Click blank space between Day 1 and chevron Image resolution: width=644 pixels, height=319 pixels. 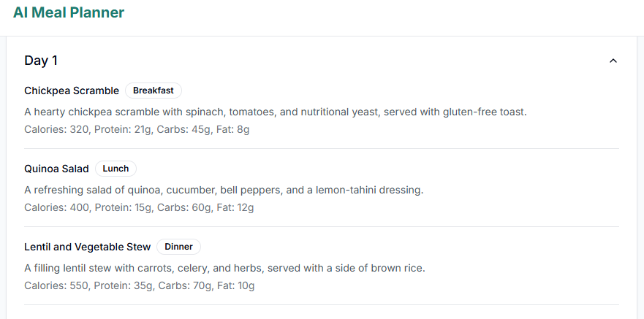[329, 61]
